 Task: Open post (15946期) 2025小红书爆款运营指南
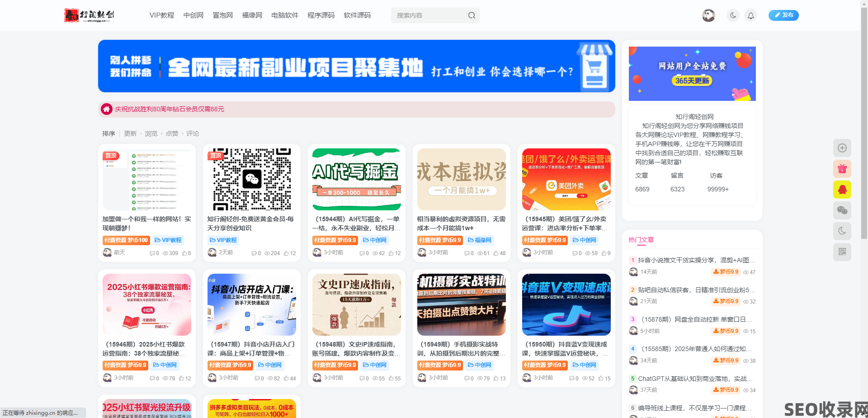coord(147,349)
